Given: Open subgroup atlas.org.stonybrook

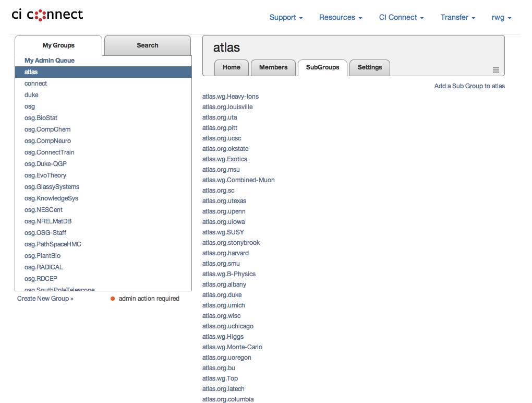Looking at the screenshot, I should tap(231, 243).
